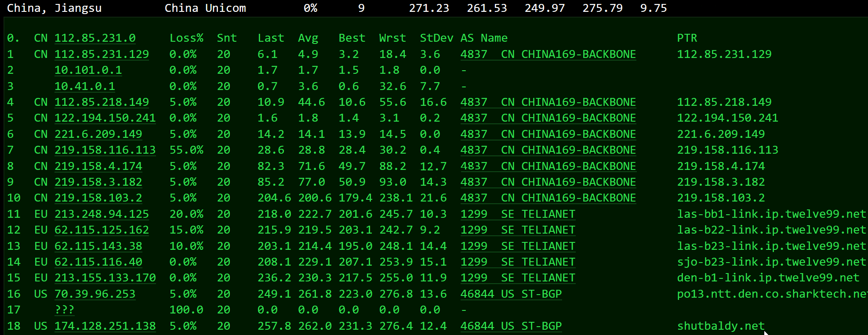Follow the 219.158.116.113 IP link
This screenshot has width=868, height=335.
[x=105, y=150]
